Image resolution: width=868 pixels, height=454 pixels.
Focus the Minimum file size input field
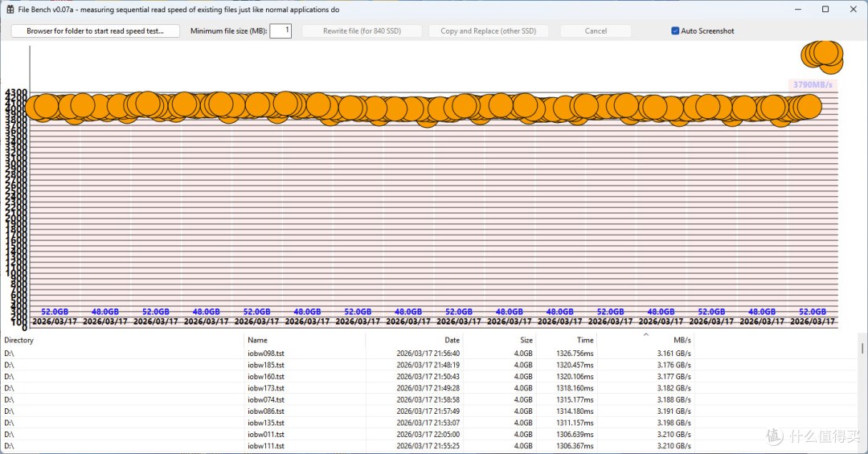(280, 31)
